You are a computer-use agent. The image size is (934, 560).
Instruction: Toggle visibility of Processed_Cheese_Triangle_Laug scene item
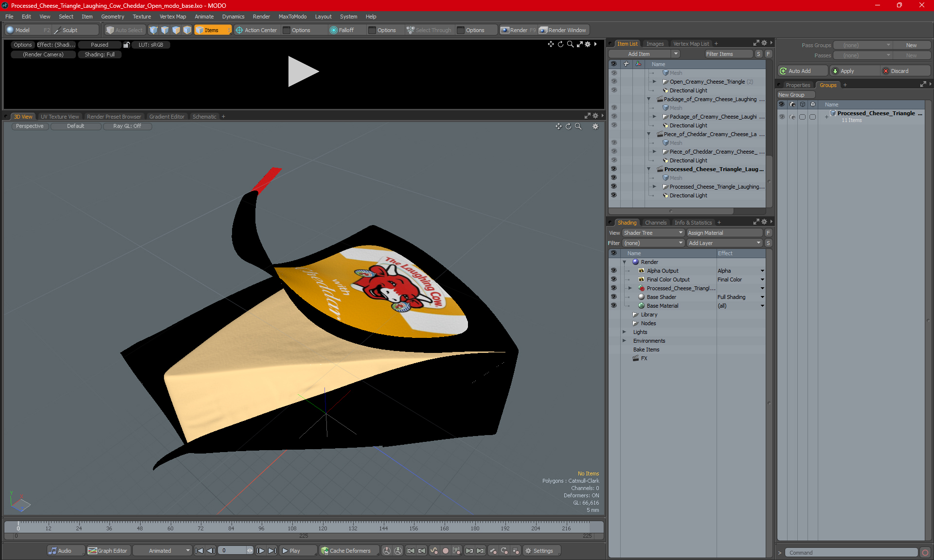point(614,169)
